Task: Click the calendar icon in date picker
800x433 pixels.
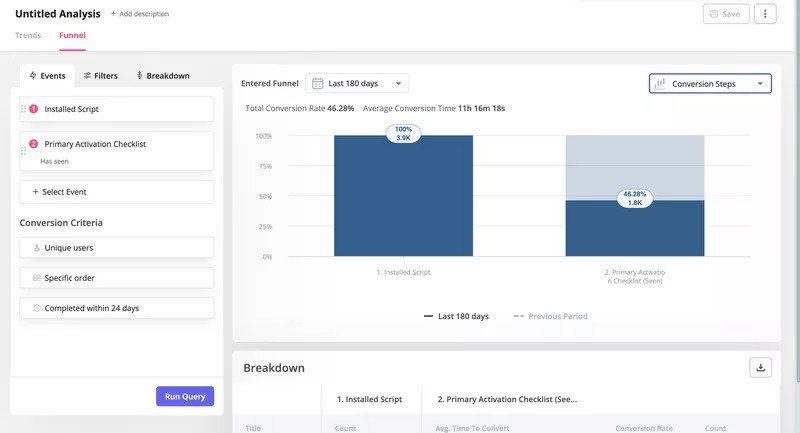Action: pyautogui.click(x=316, y=84)
